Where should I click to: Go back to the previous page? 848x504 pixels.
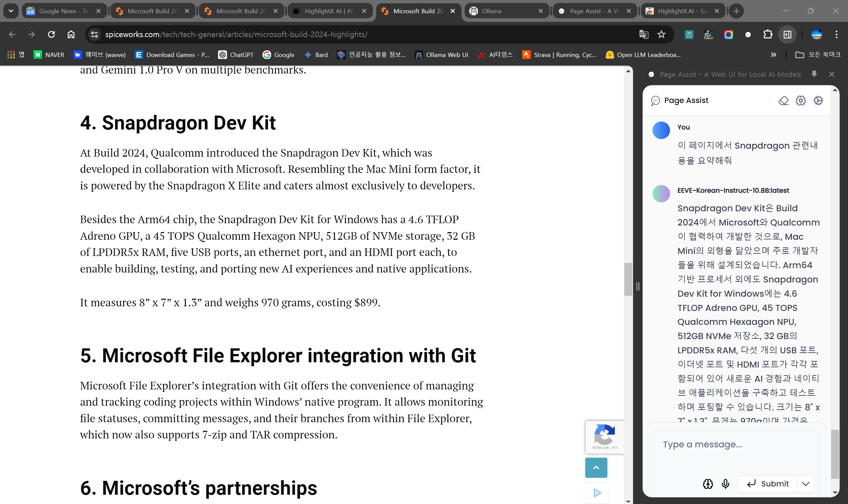[12, 34]
